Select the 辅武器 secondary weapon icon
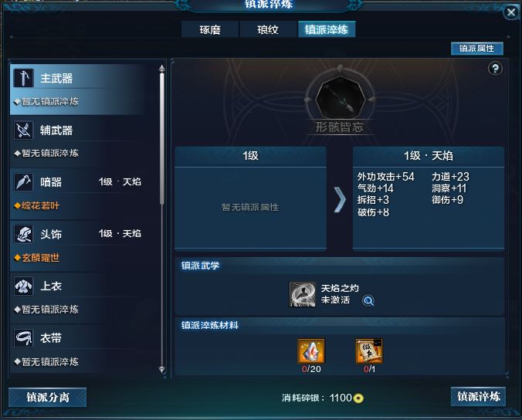 23,130
